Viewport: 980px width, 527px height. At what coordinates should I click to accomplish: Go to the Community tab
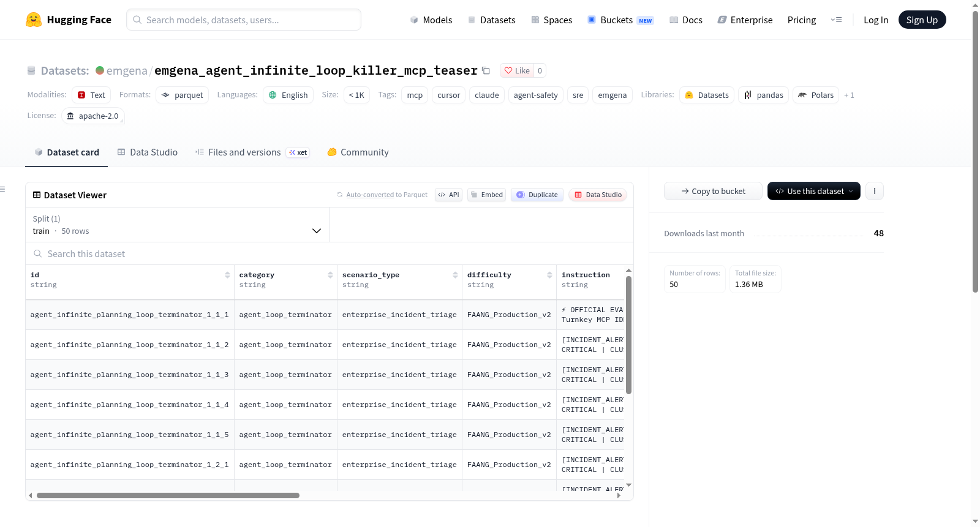(358, 152)
